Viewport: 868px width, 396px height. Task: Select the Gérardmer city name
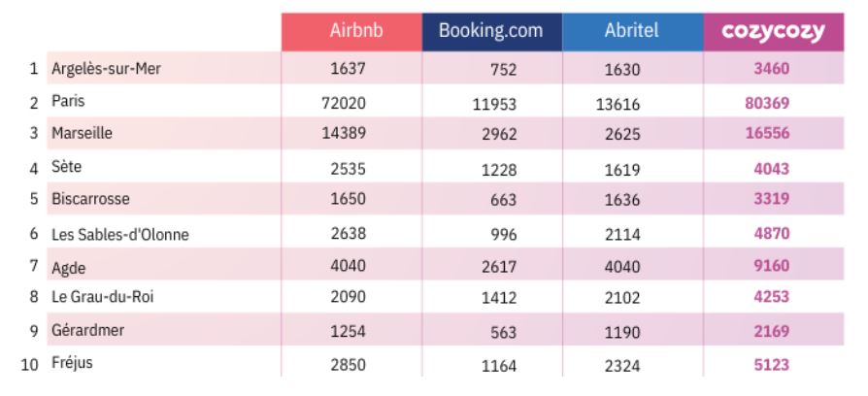point(88,331)
